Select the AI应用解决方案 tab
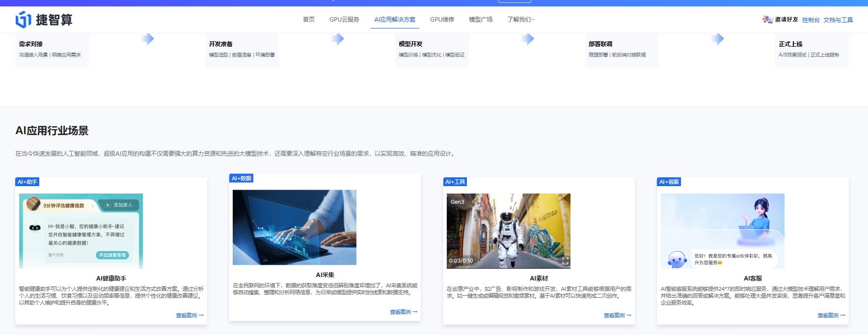 tap(395, 20)
